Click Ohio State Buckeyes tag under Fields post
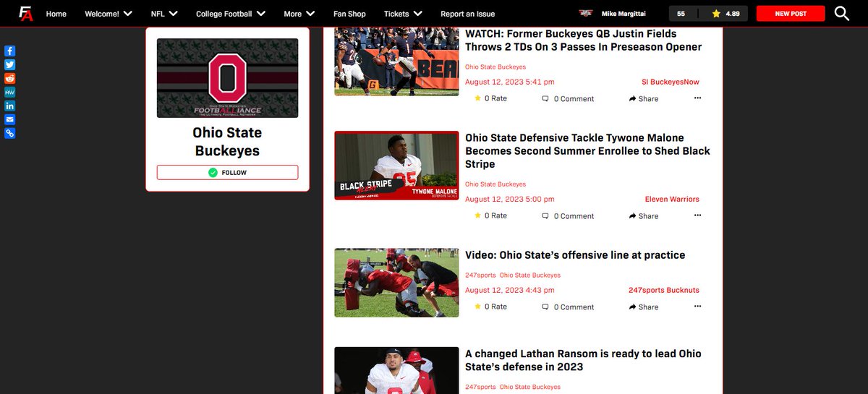This screenshot has width=868, height=394. pyautogui.click(x=495, y=67)
